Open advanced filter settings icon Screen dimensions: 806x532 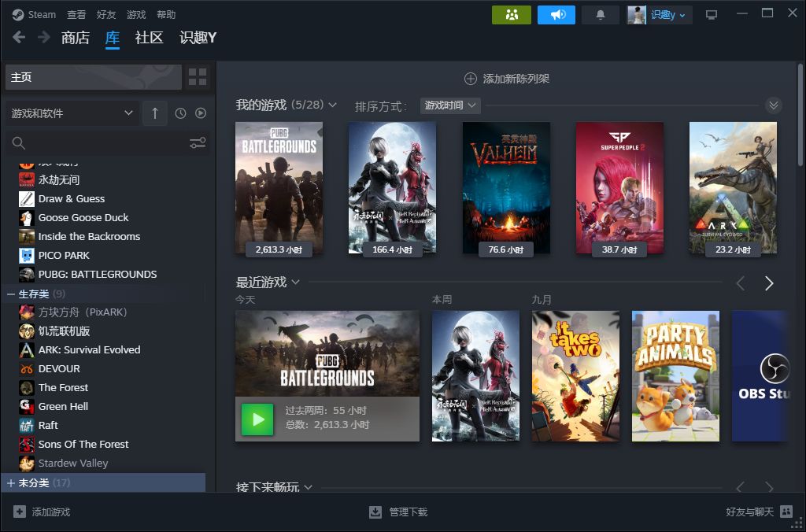tap(198, 143)
